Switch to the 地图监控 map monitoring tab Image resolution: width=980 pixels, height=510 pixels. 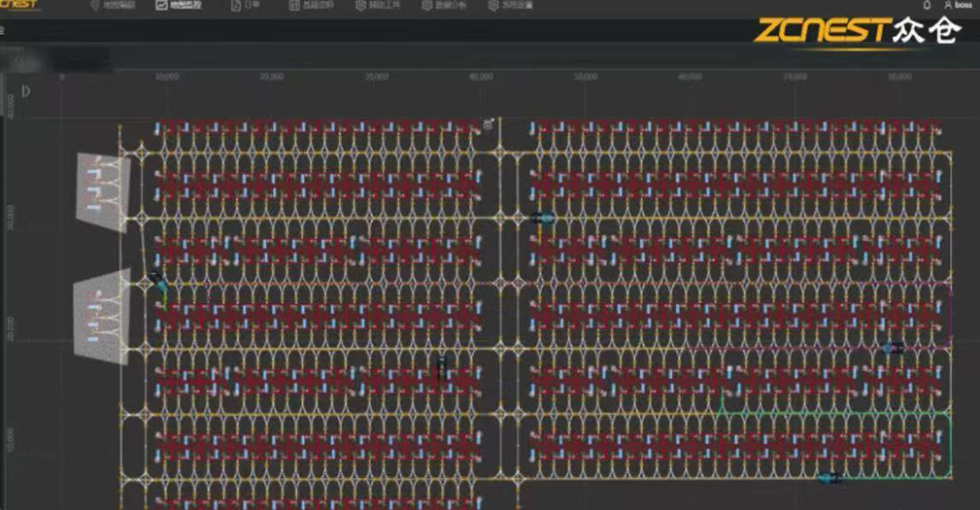(178, 5)
